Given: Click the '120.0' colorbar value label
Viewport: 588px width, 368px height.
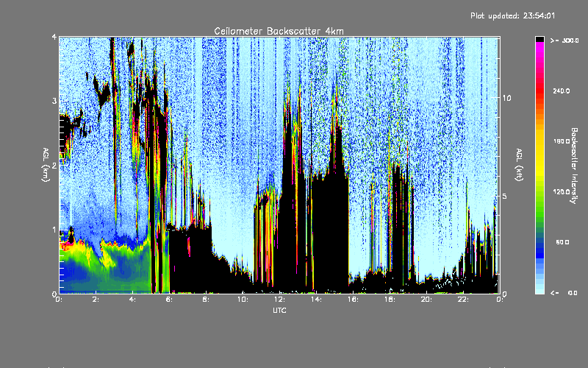Looking at the screenshot, I should [562, 191].
